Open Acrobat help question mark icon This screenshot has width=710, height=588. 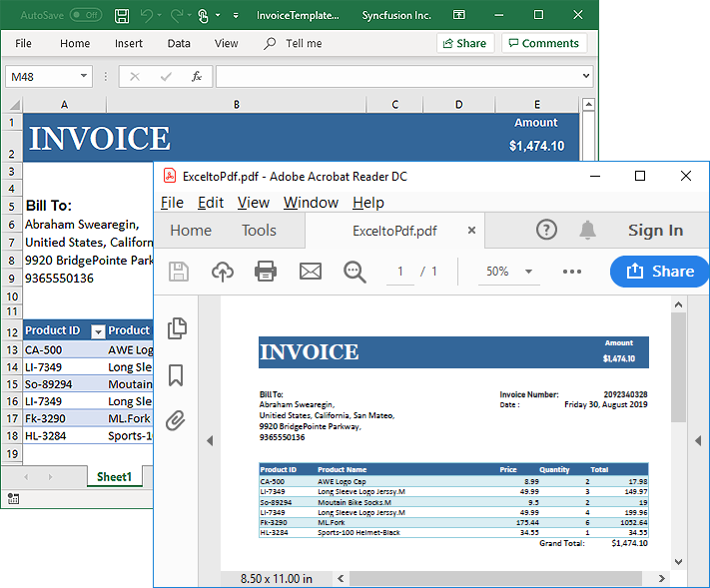pos(546,230)
